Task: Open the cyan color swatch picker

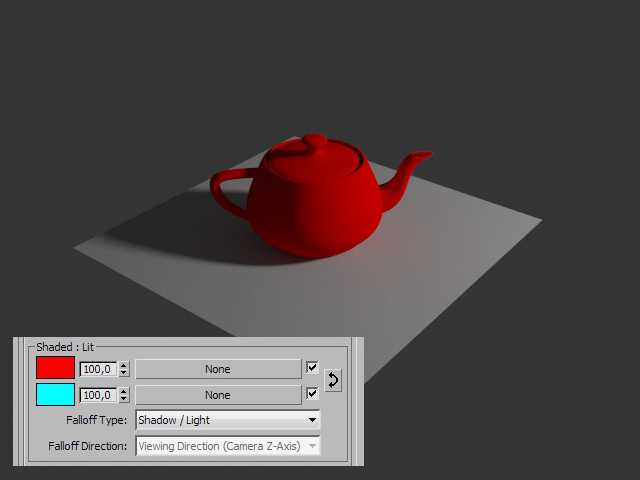Action: (55, 394)
